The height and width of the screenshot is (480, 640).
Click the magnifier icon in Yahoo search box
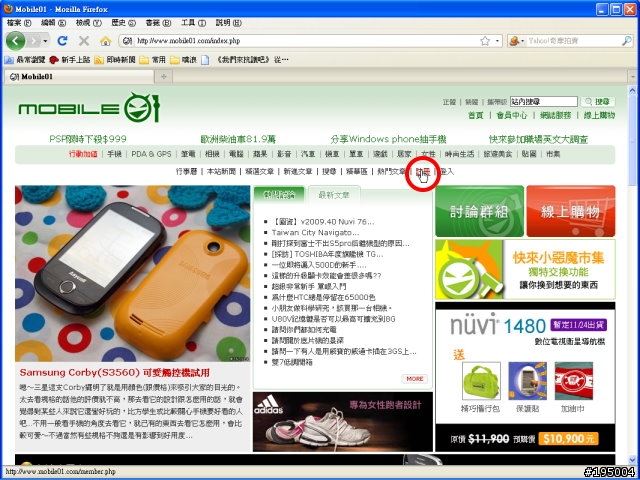tap(627, 41)
